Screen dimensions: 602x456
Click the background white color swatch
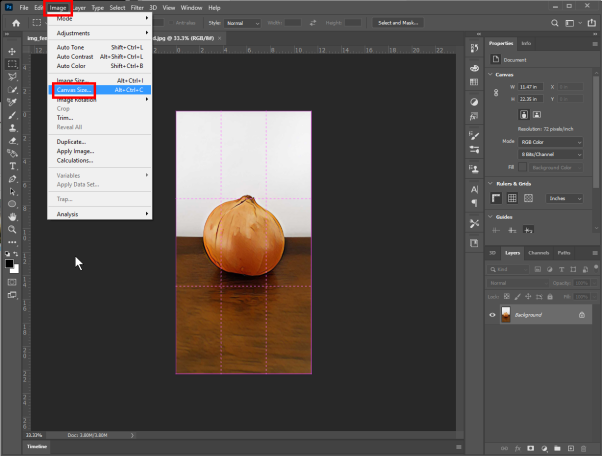click(x=16, y=270)
